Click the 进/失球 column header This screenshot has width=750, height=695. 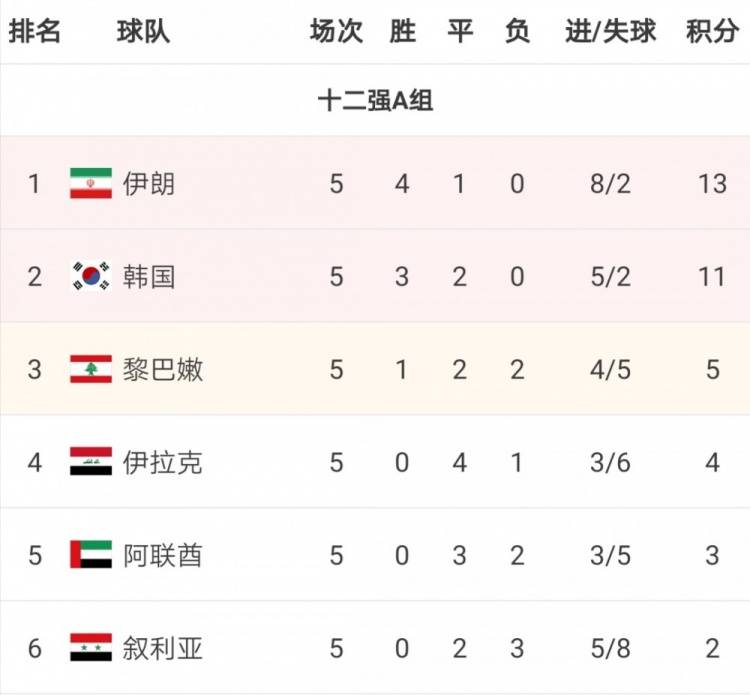click(x=610, y=32)
